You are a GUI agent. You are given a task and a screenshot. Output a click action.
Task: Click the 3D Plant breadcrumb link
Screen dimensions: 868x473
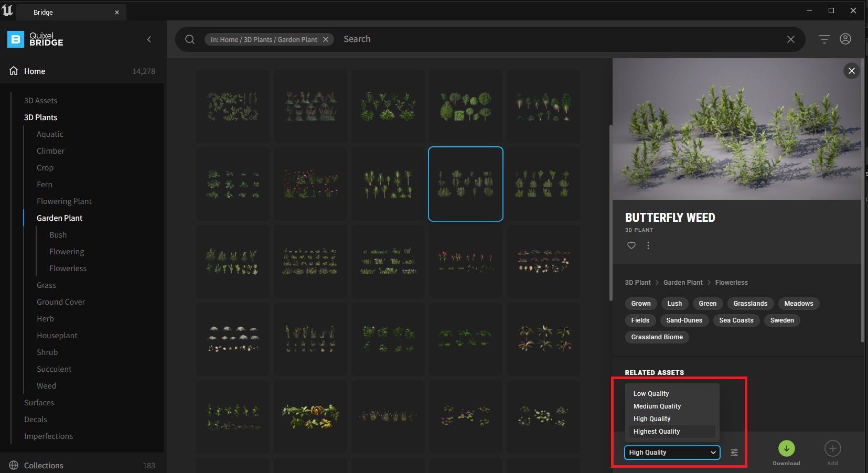pyautogui.click(x=638, y=283)
